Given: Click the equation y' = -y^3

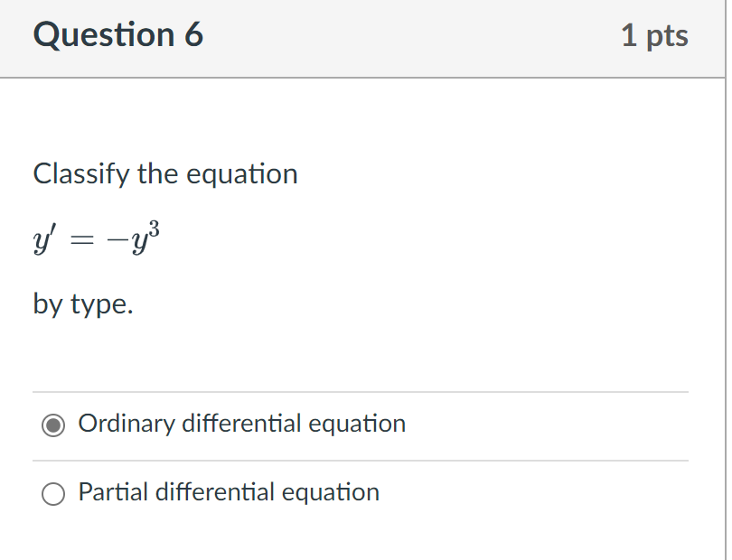Looking at the screenshot, I should click(95, 238).
